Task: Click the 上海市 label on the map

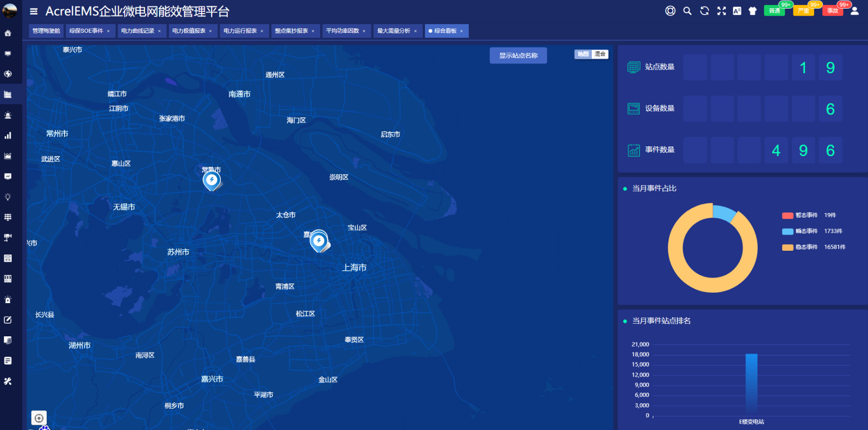Action: point(354,267)
